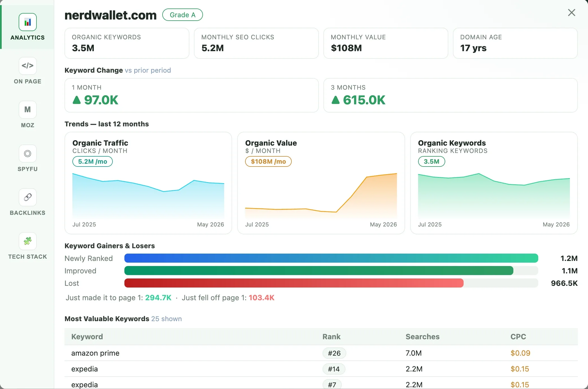Image resolution: width=588 pixels, height=389 pixels.
Task: Click the 25 shown label
Action: pyautogui.click(x=167, y=319)
